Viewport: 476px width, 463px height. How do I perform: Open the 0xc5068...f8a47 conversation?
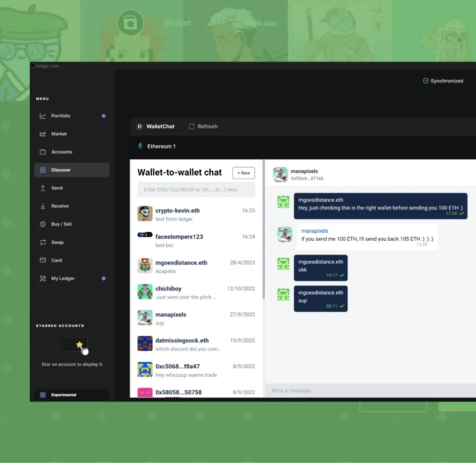196,370
